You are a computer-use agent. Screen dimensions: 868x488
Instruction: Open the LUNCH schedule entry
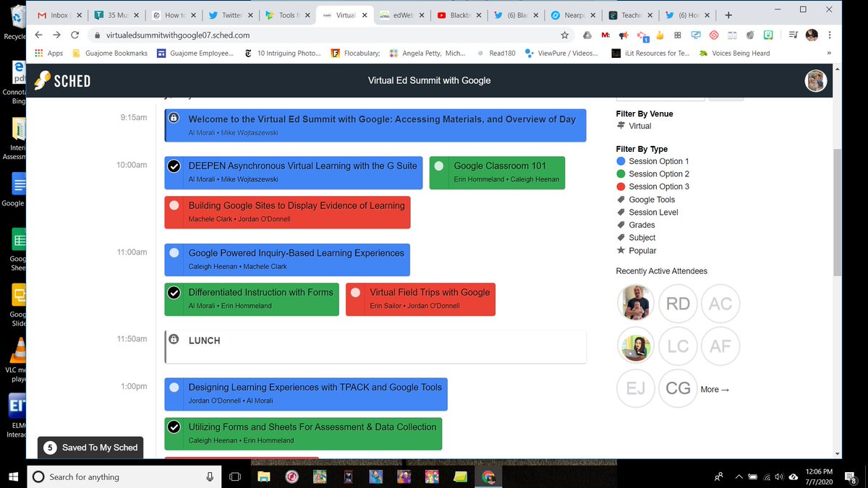pyautogui.click(x=375, y=346)
